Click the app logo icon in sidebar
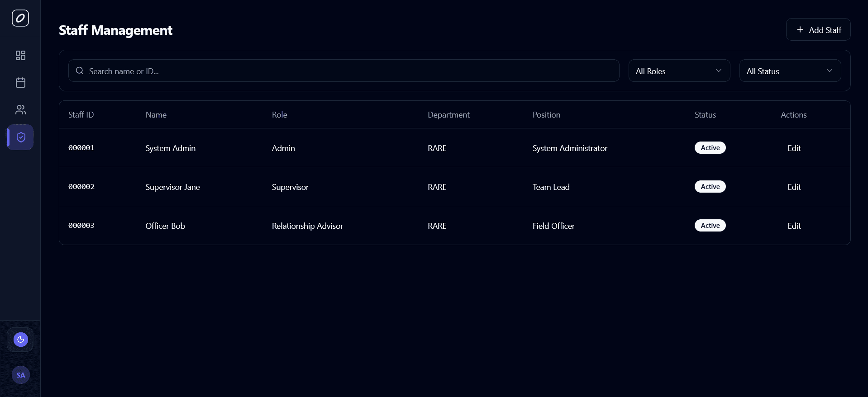Viewport: 868px width, 397px height. 20,18
